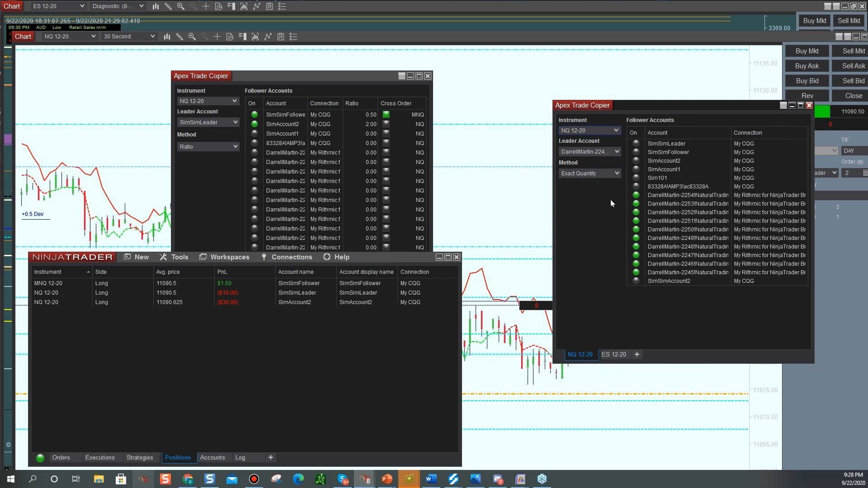The height and width of the screenshot is (488, 868).
Task: Enable SimSimLeader follower in right Trade Copier
Action: pos(636,144)
